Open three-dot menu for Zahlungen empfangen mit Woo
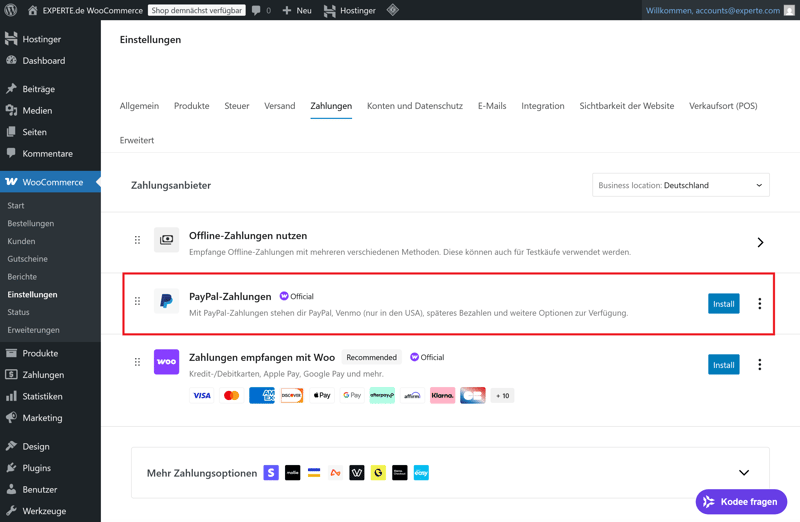800x522 pixels. 759,365
